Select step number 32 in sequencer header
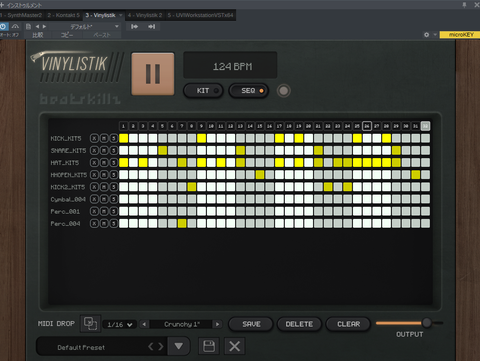The width and height of the screenshot is (480, 361). coord(425,126)
